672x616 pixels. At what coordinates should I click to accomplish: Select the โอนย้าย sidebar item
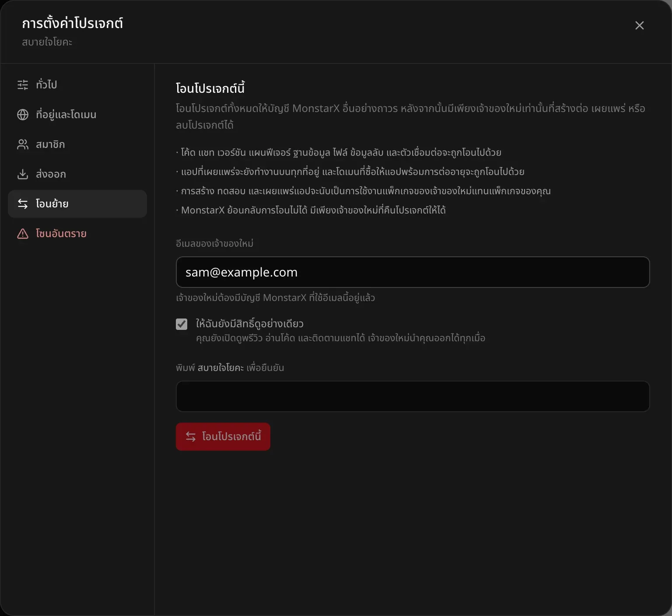pyautogui.click(x=77, y=204)
